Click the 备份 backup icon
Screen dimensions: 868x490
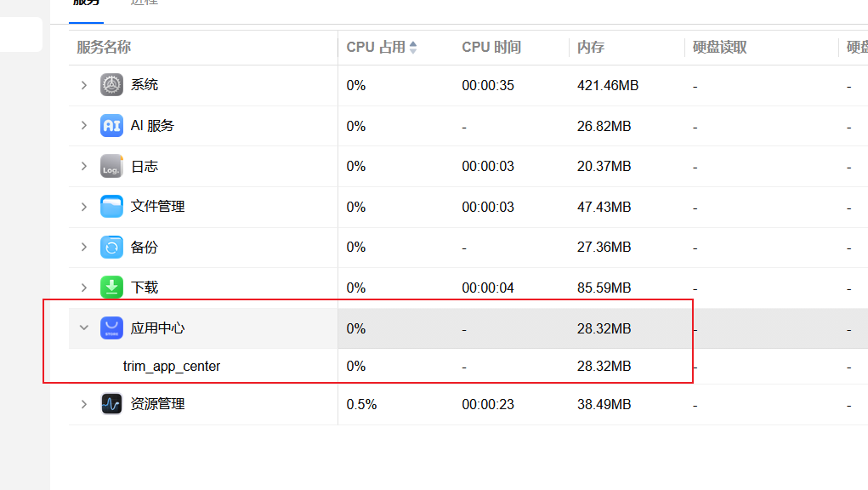coord(111,247)
